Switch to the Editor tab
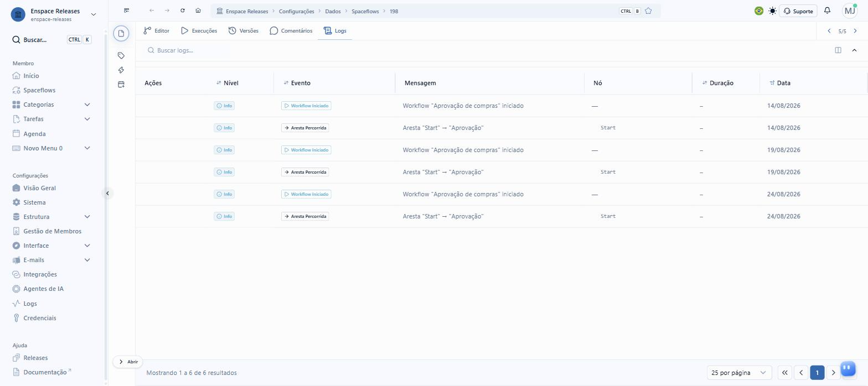Screen dimensions: 868x386 [156, 31]
